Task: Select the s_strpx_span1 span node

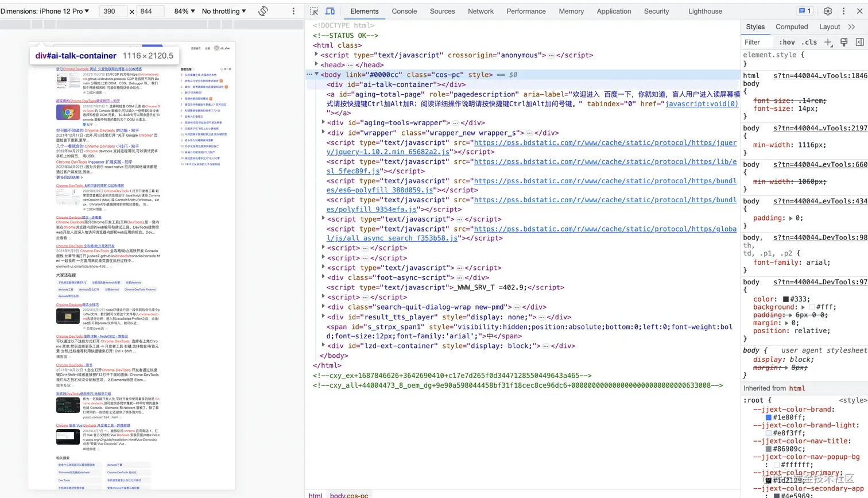Action: [529, 331]
